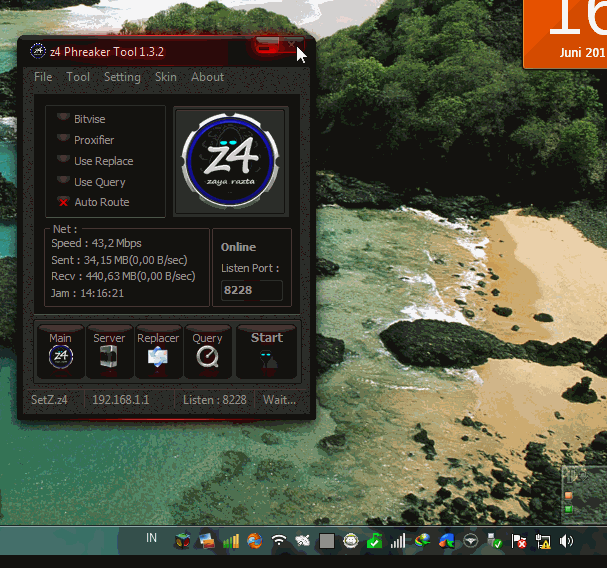Click the Sent : 34,15 MB line
The height and width of the screenshot is (568, 607).
[119, 260]
